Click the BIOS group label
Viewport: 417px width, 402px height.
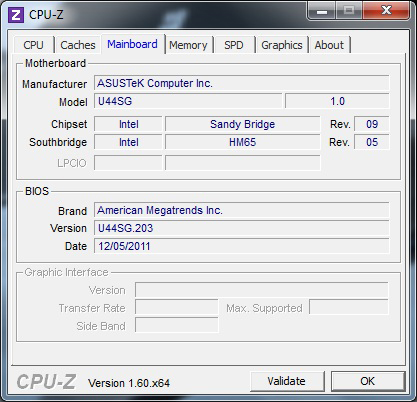point(37,191)
